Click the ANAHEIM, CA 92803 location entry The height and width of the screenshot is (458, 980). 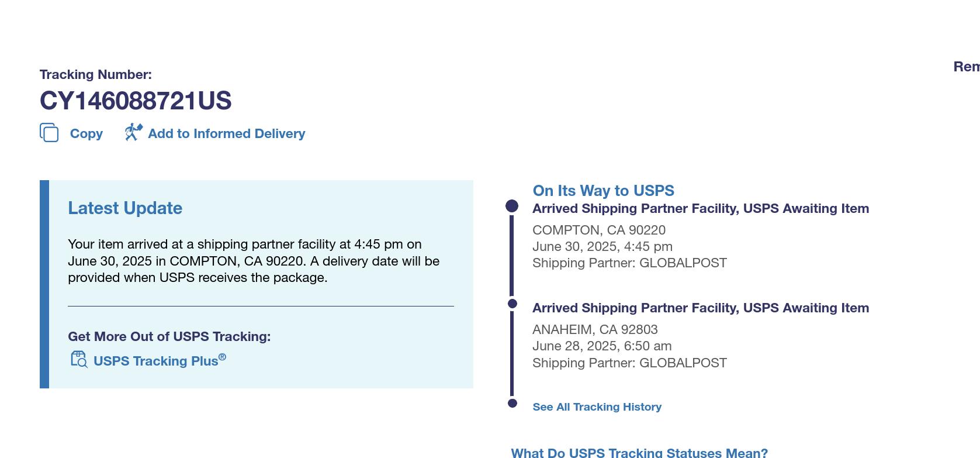tap(595, 329)
